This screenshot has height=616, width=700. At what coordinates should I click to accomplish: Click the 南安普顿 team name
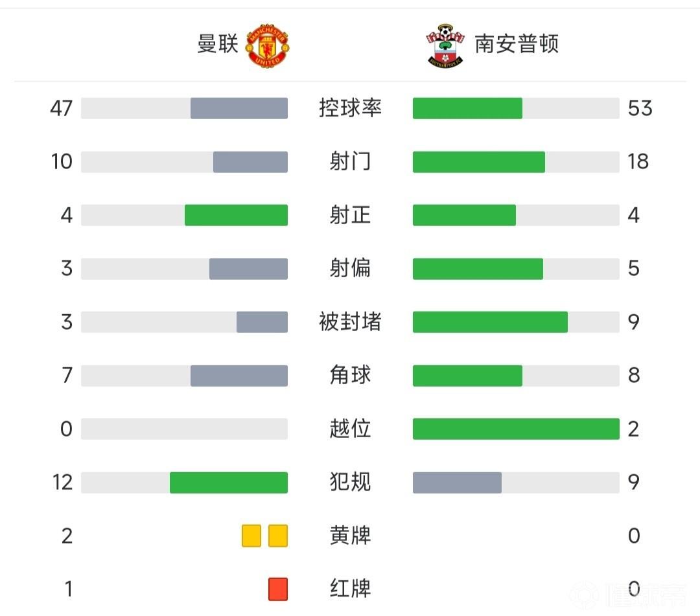tap(517, 44)
